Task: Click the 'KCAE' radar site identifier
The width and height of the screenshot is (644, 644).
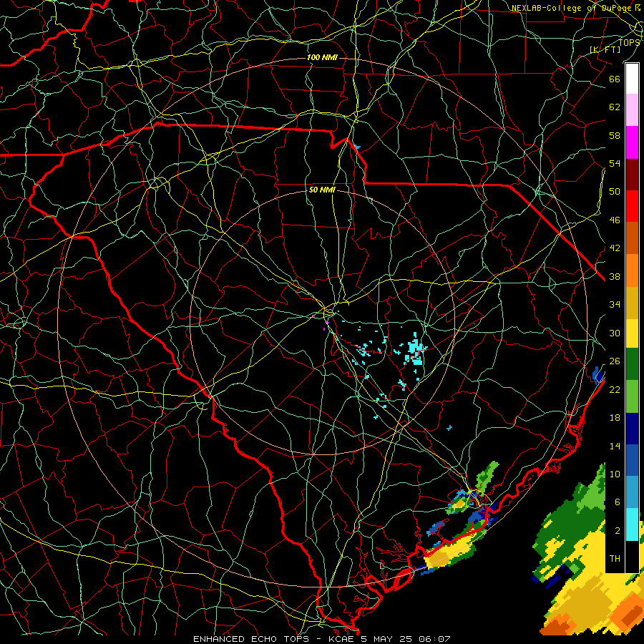Action: point(341,639)
